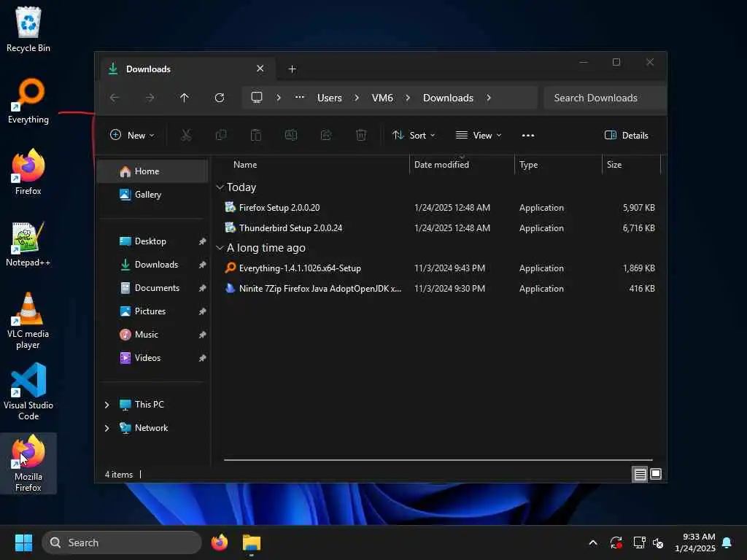Click the Paste clipboard icon
Screen dimensions: 747x560
[x=256, y=136]
